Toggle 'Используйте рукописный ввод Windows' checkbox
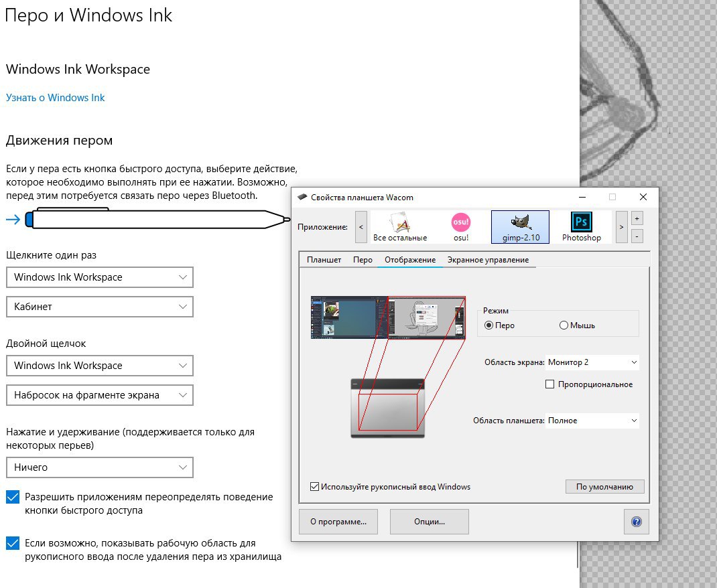This screenshot has height=588, width=717. coord(314,487)
